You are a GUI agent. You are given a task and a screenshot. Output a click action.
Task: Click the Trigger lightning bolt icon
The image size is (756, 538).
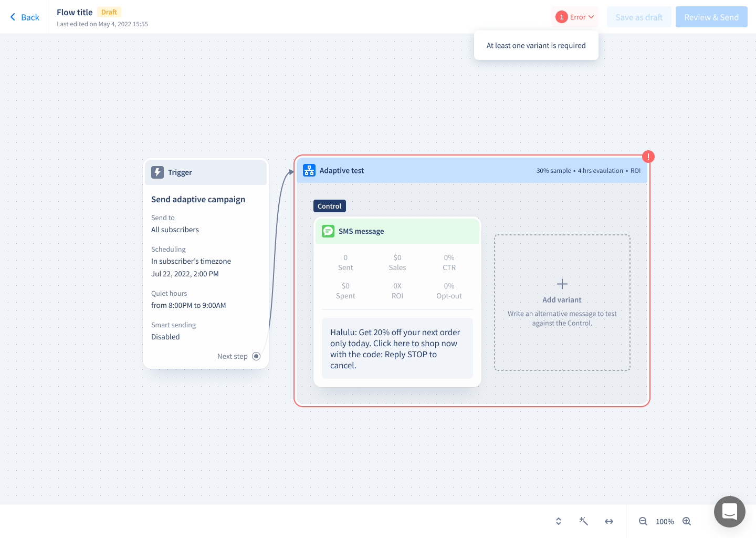(x=157, y=172)
